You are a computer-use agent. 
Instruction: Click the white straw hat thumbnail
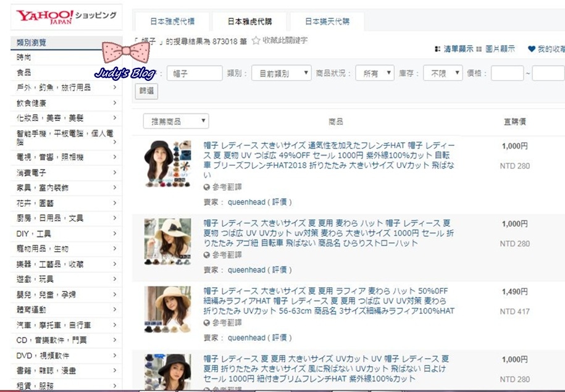pyautogui.click(x=167, y=242)
